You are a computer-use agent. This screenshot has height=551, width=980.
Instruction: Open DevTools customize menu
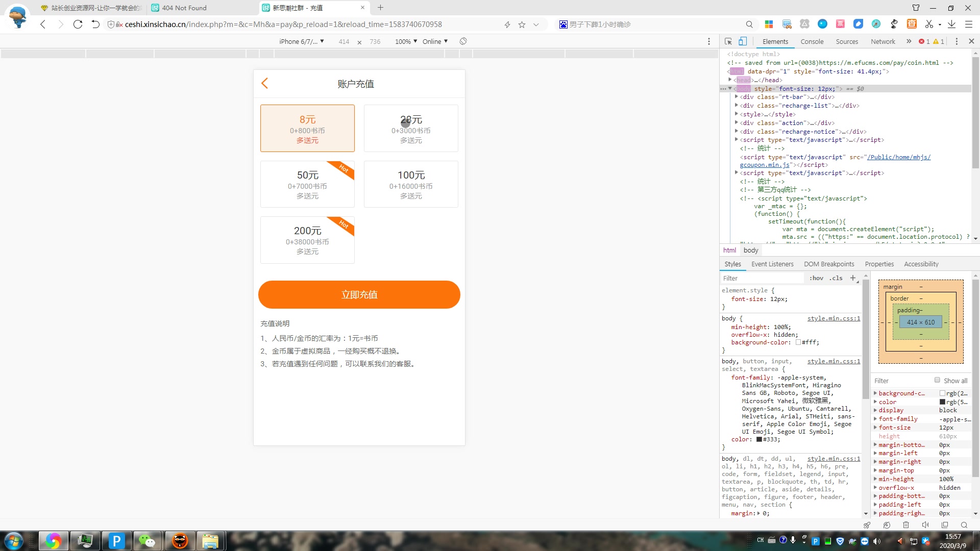(957, 41)
